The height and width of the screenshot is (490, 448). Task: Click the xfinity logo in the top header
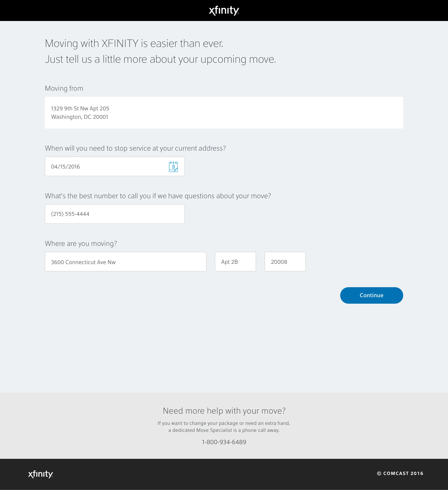coord(224,10)
